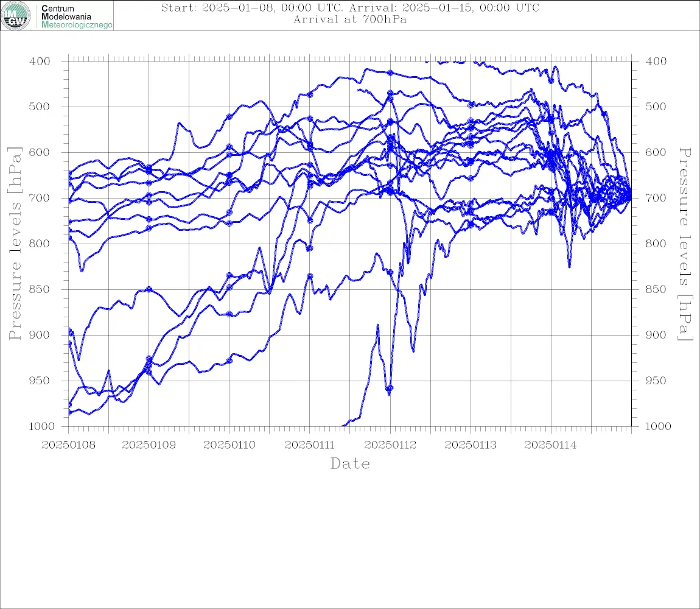Click trajectory marker near 495 hPa on 20250113
This screenshot has height=609, width=700.
[x=471, y=105]
